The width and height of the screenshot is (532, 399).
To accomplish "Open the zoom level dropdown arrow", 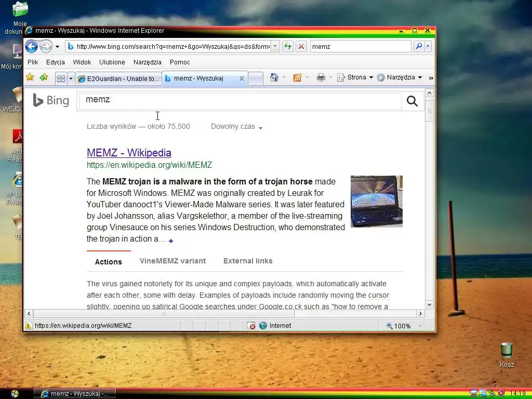I will coord(420,326).
